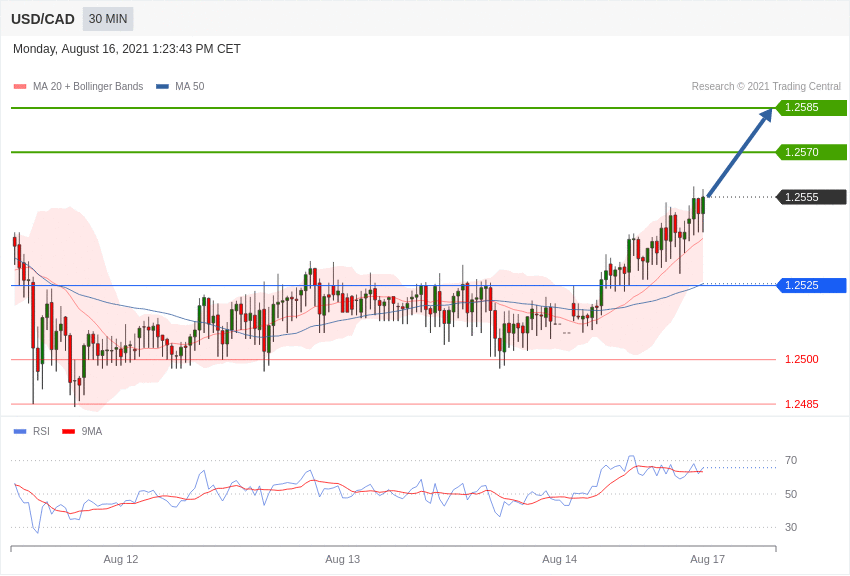850x576 pixels.
Task: Click the Monday, August 16, 2021 timestamp
Action: coord(126,49)
